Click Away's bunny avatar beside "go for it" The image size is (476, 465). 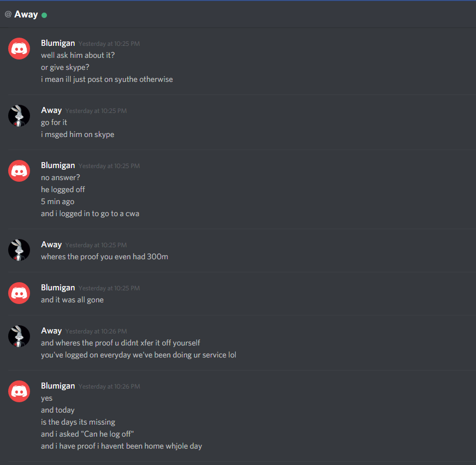[19, 116]
